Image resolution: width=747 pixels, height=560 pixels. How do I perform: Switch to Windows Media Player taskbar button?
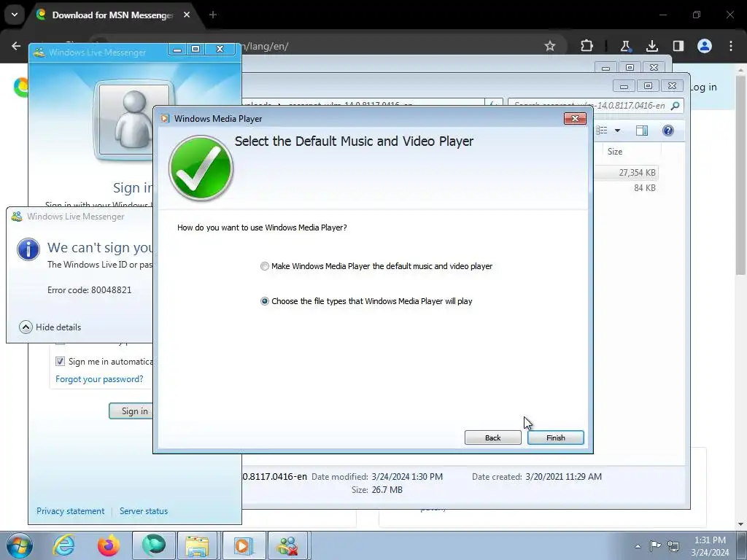point(244,545)
